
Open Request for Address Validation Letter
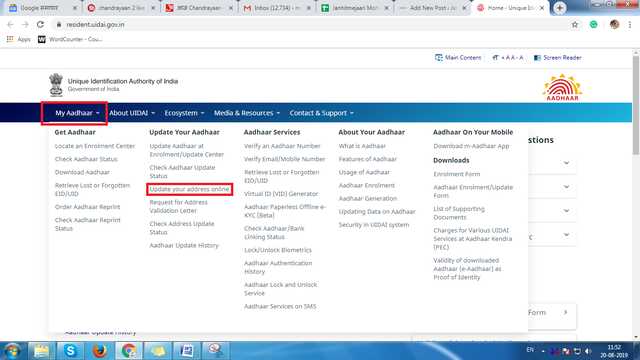pyautogui.click(x=178, y=207)
